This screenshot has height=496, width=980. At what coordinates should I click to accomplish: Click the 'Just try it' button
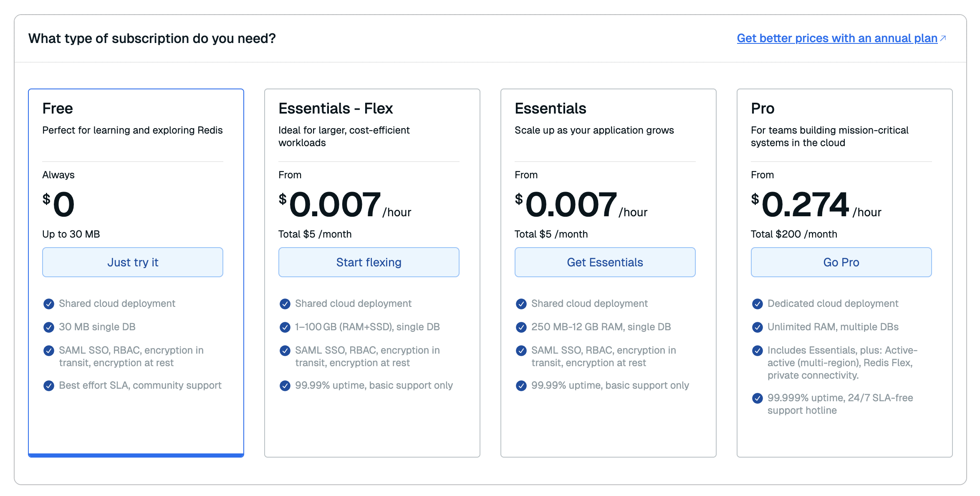[x=133, y=262]
